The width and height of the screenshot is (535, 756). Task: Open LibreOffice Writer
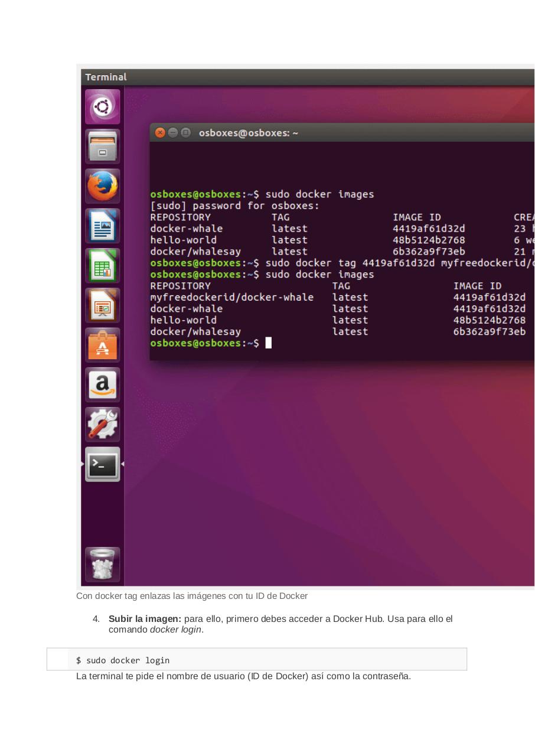102,226
